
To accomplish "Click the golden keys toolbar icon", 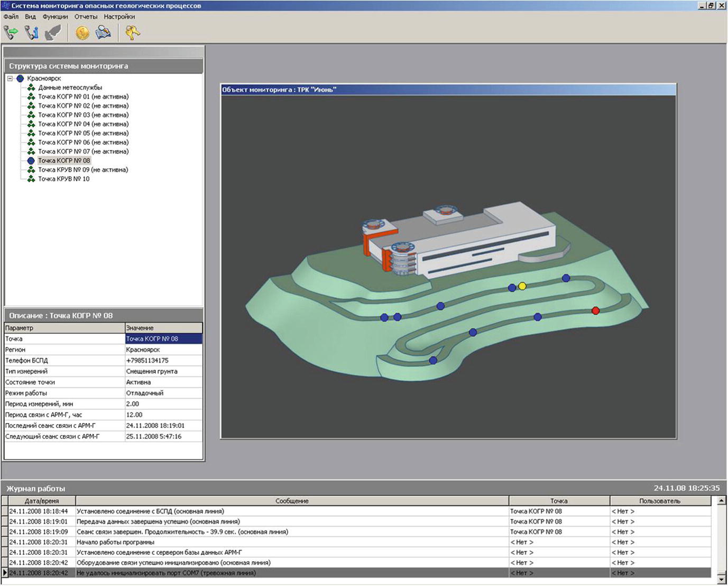I will coord(132,33).
